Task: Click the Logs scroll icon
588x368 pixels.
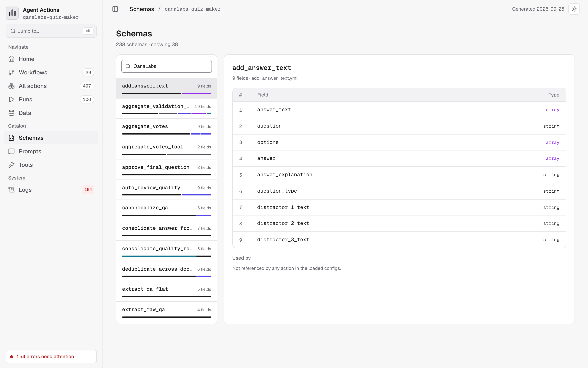Action: click(11, 190)
